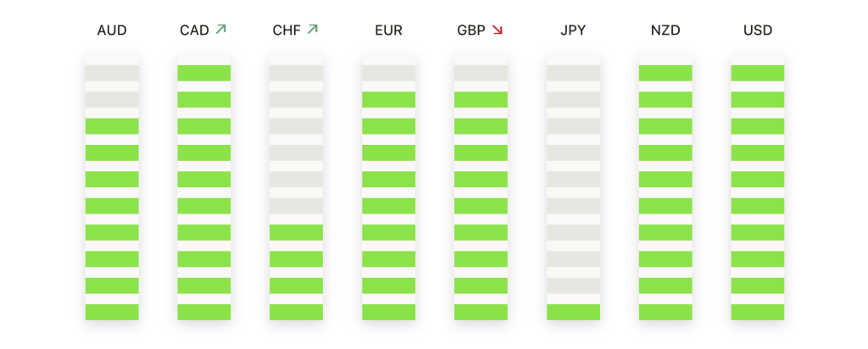
Task: Click the topmost gray segment of JPY bar
Action: pyautogui.click(x=573, y=73)
